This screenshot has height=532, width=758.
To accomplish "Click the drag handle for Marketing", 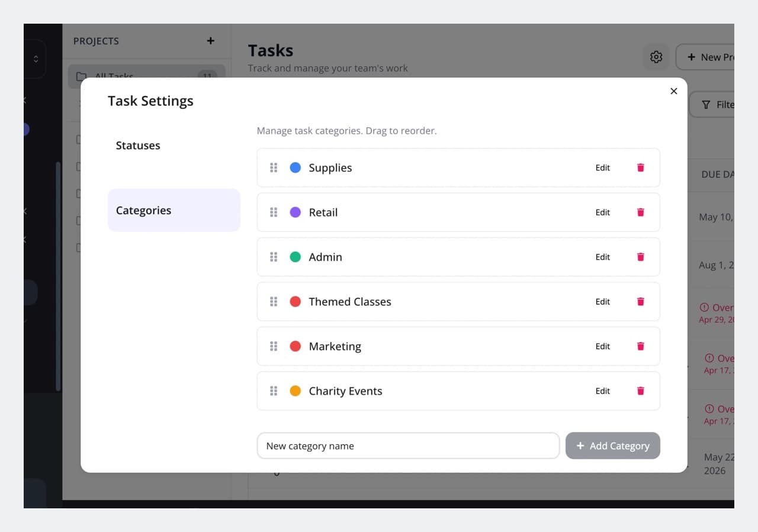I will 274,346.
